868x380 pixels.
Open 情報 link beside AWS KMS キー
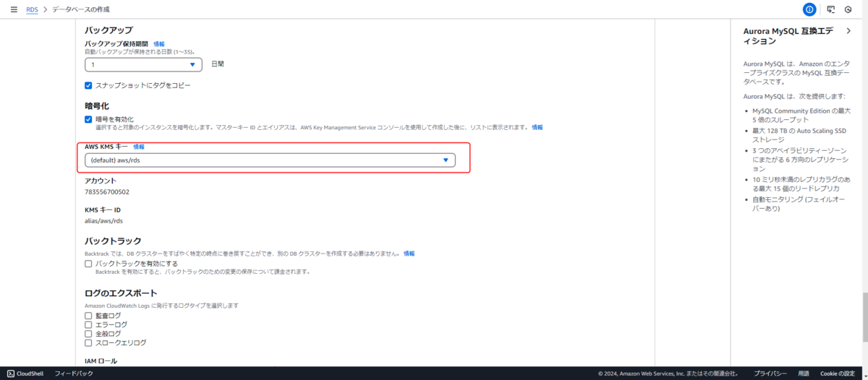pyautogui.click(x=139, y=146)
